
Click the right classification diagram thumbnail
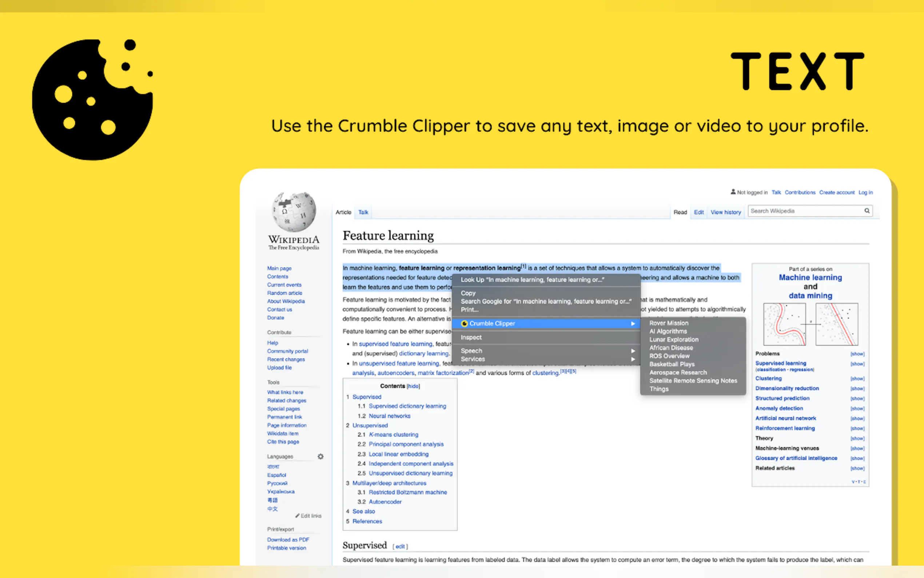[837, 324]
